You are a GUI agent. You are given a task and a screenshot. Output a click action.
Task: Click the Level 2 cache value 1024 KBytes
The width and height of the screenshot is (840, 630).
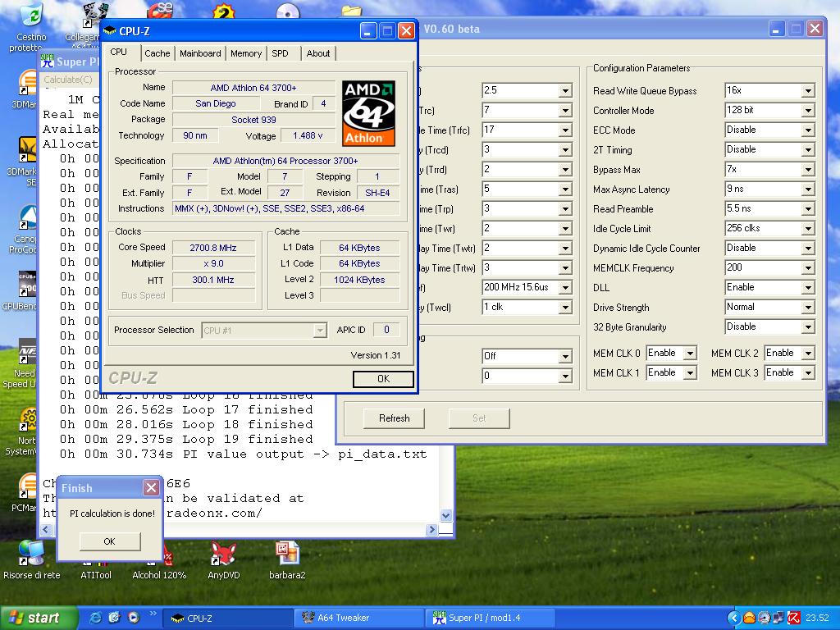(x=359, y=280)
